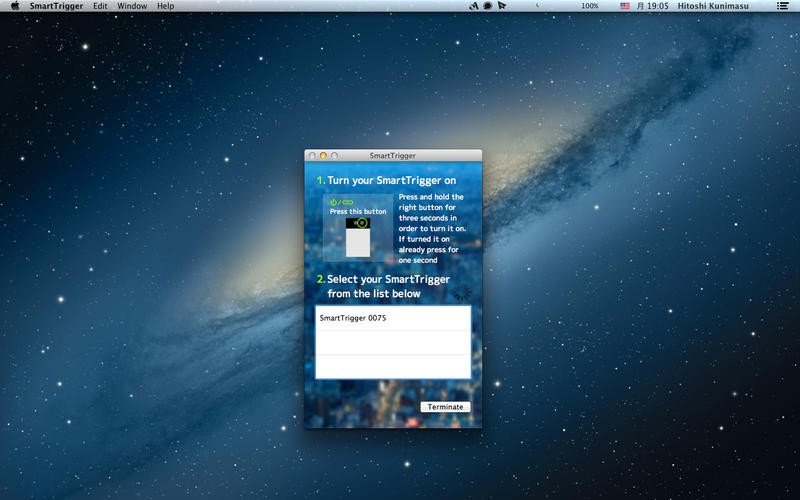Select SmartTrigger 0075 from the device list
The height and width of the screenshot is (500, 800).
(x=393, y=318)
